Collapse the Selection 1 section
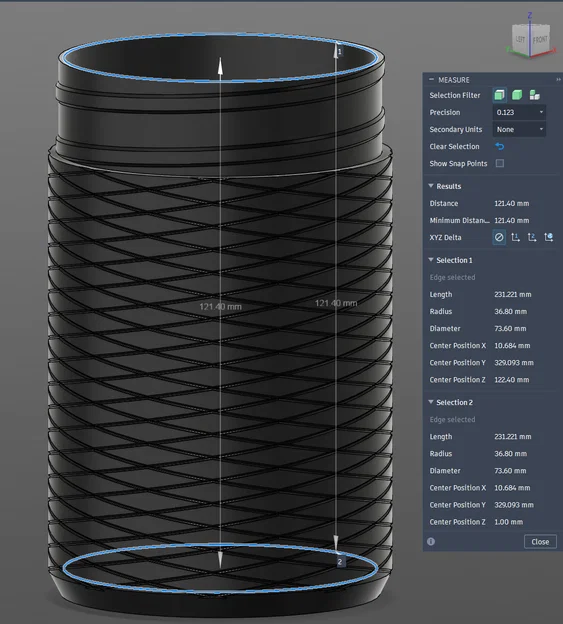This screenshot has width=563, height=624. [431, 260]
